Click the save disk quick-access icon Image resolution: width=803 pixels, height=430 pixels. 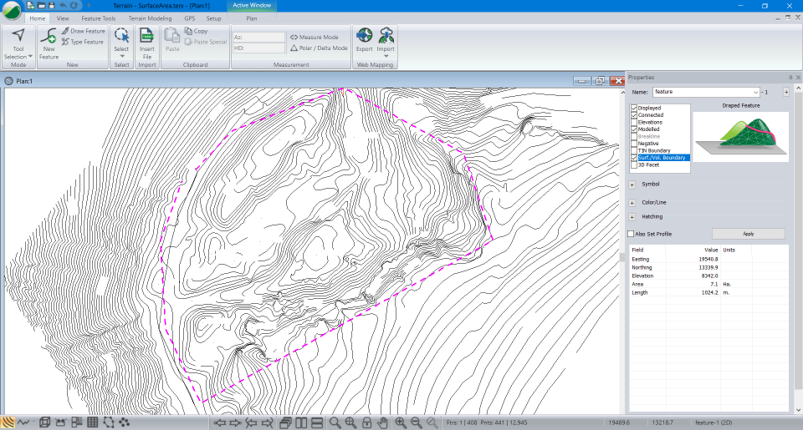(x=51, y=6)
